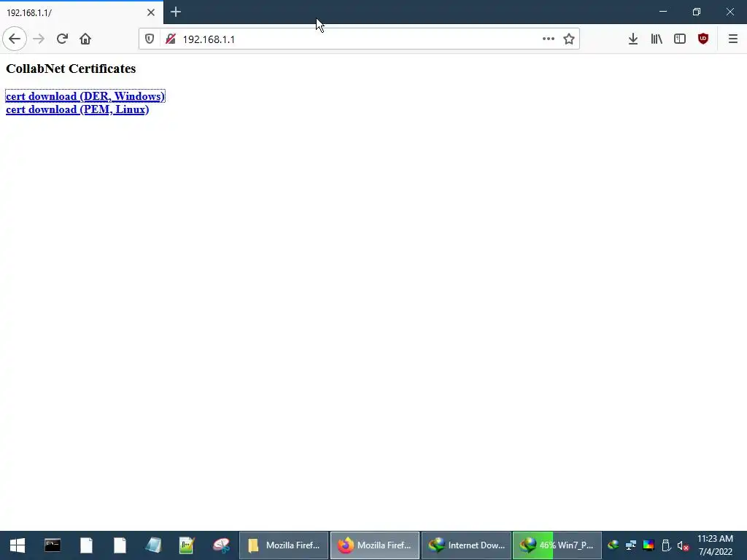The height and width of the screenshot is (560, 747).
Task: Open the uBlock Origin extension popup
Action: tap(703, 39)
